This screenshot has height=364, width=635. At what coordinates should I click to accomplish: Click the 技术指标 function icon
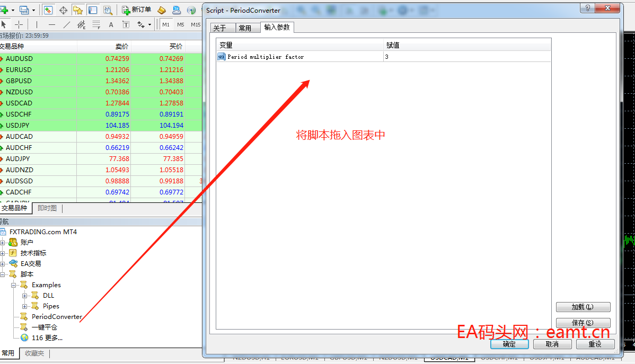click(13, 253)
